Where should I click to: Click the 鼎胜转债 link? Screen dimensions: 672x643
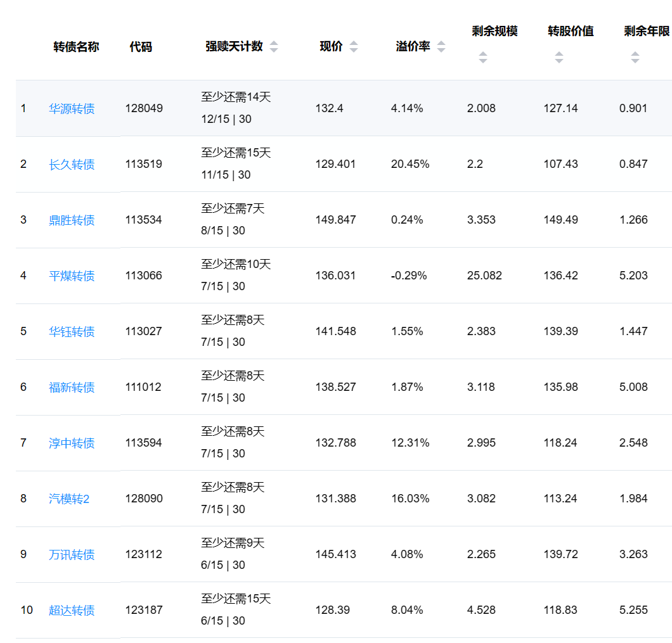(72, 220)
